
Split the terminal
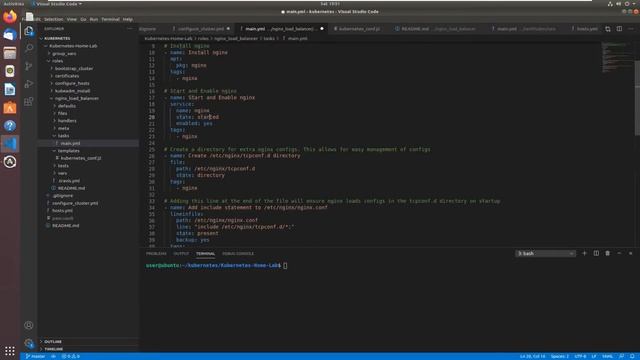[x=596, y=253]
